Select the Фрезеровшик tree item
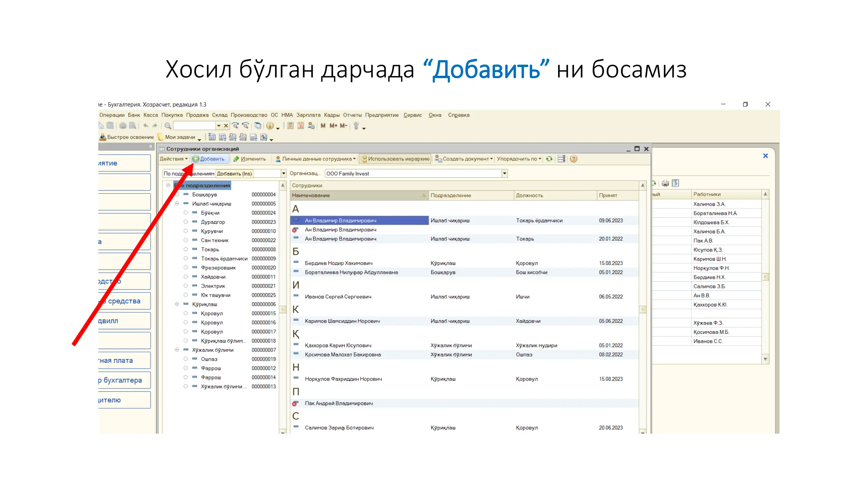 coord(218,268)
